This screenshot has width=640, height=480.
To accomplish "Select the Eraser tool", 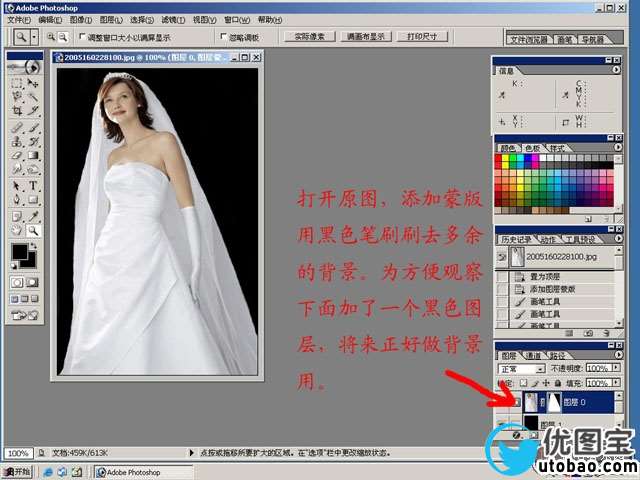I will tap(17, 156).
